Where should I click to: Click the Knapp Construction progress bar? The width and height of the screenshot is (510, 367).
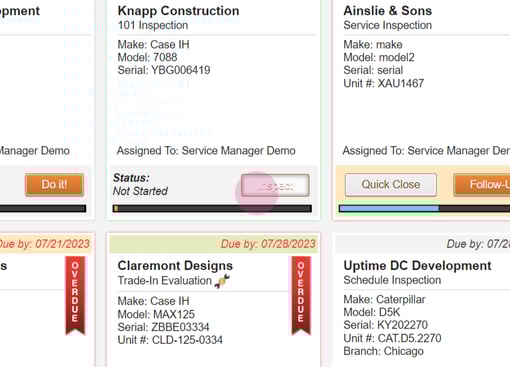tap(212, 209)
